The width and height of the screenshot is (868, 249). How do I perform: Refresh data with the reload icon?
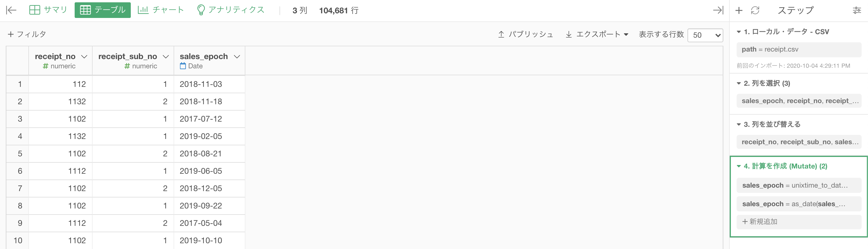[x=755, y=10]
